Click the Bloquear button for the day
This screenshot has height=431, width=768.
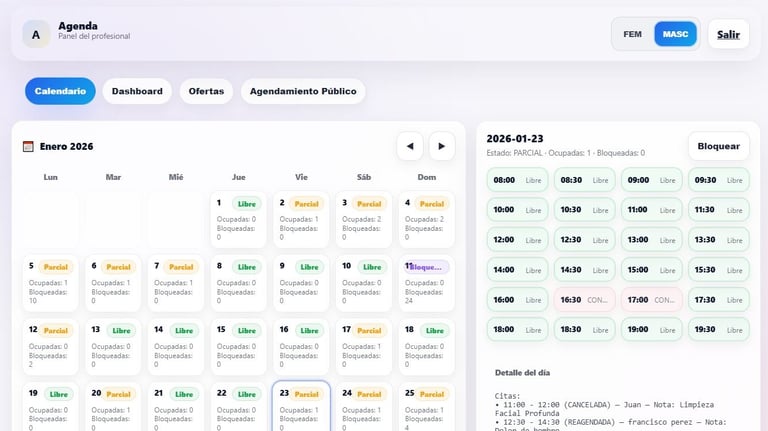(x=719, y=146)
